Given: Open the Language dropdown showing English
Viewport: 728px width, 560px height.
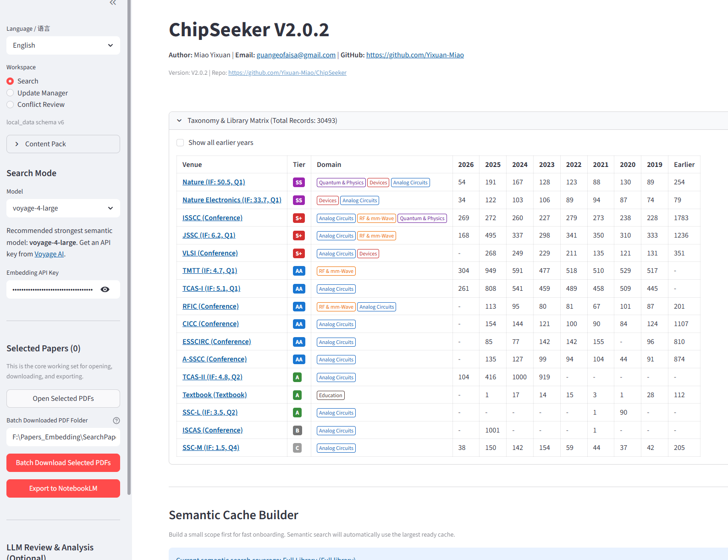Looking at the screenshot, I should tap(63, 45).
